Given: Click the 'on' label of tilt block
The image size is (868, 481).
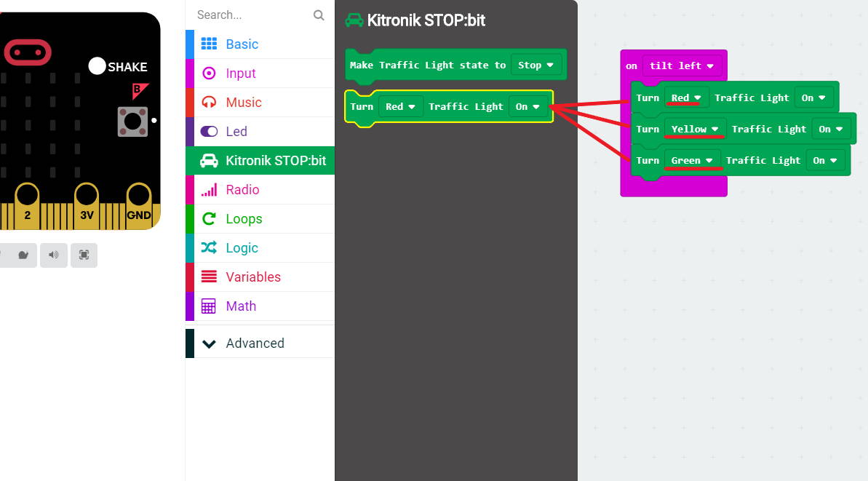Looking at the screenshot, I should pyautogui.click(x=632, y=66).
